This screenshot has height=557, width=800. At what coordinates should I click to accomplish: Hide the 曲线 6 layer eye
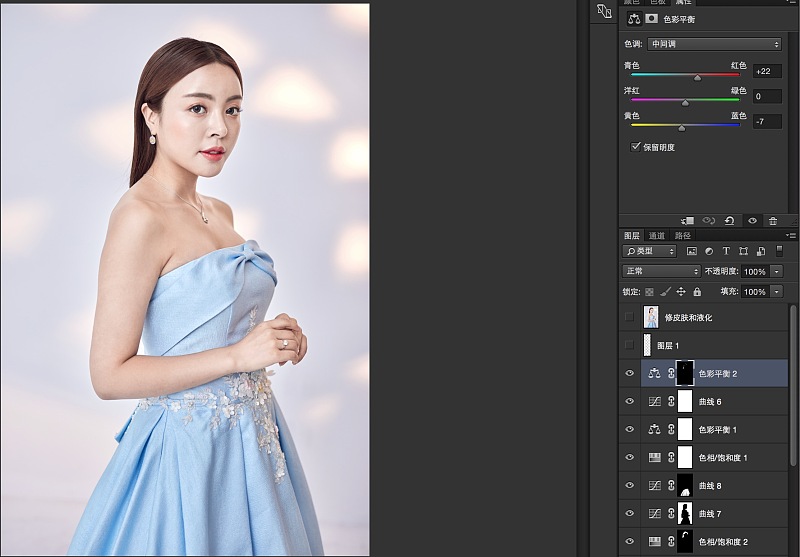point(630,401)
